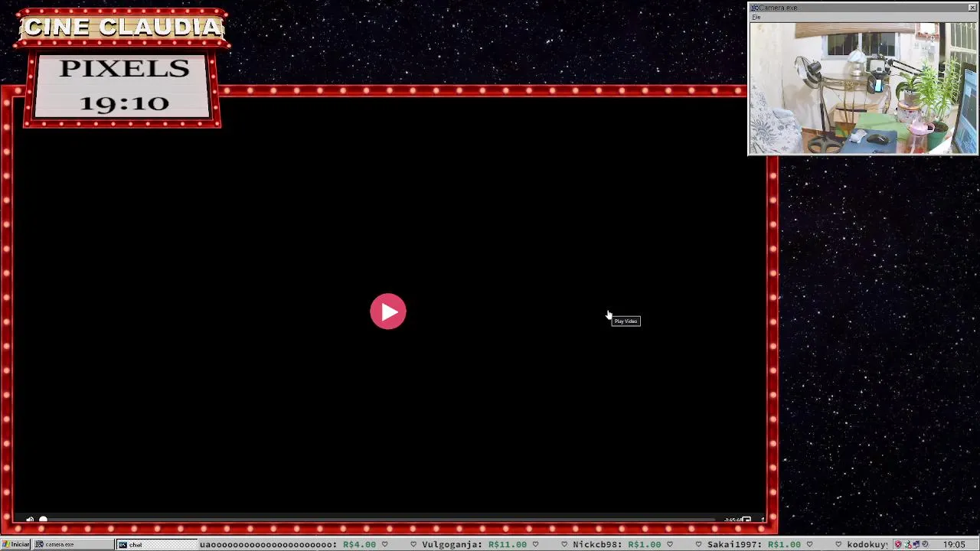The width and height of the screenshot is (980, 551).
Task: Click the red shield tray icon
Action: pos(898,544)
